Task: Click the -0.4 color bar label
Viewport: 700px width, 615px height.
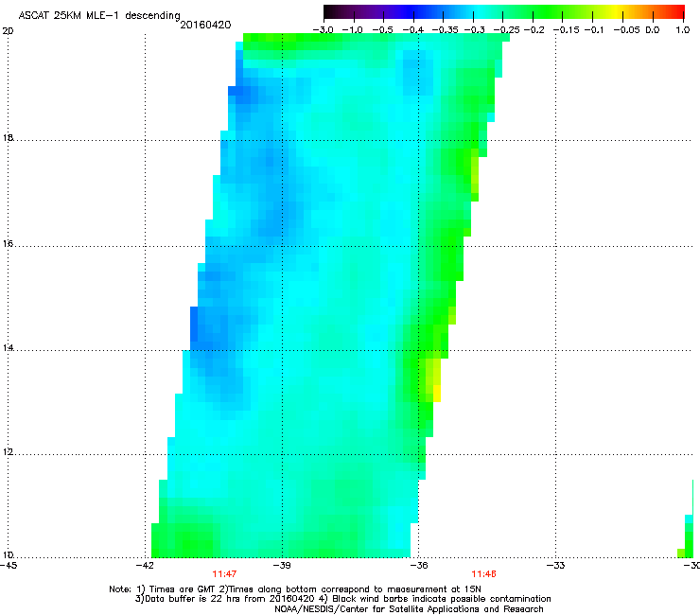Action: coord(413,30)
